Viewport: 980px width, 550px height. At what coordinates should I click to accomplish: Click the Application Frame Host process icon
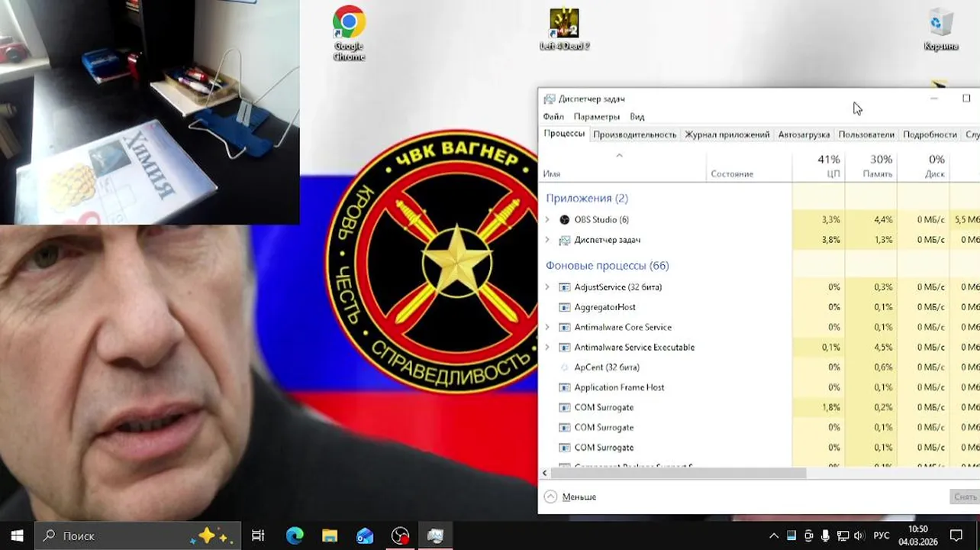565,387
